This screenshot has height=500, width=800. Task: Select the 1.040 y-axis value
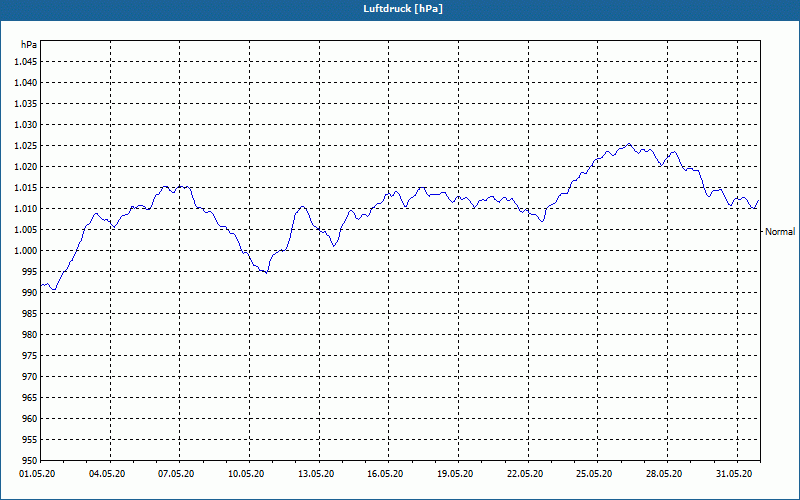(x=24, y=83)
